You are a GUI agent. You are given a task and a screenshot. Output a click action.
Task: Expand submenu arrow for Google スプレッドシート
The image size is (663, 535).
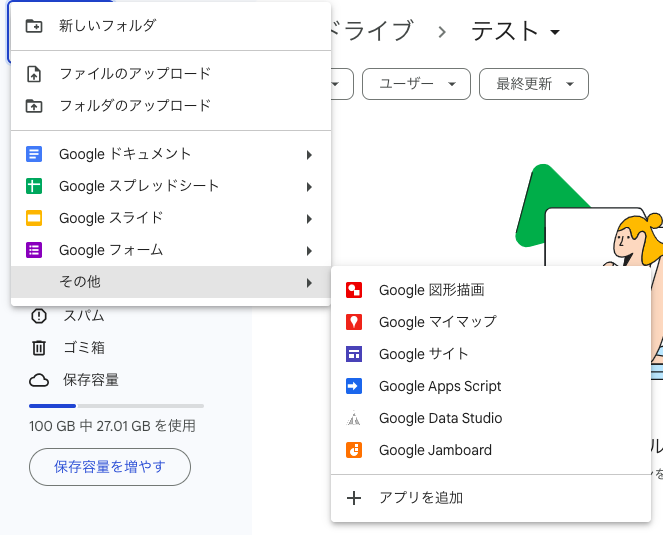coord(310,187)
